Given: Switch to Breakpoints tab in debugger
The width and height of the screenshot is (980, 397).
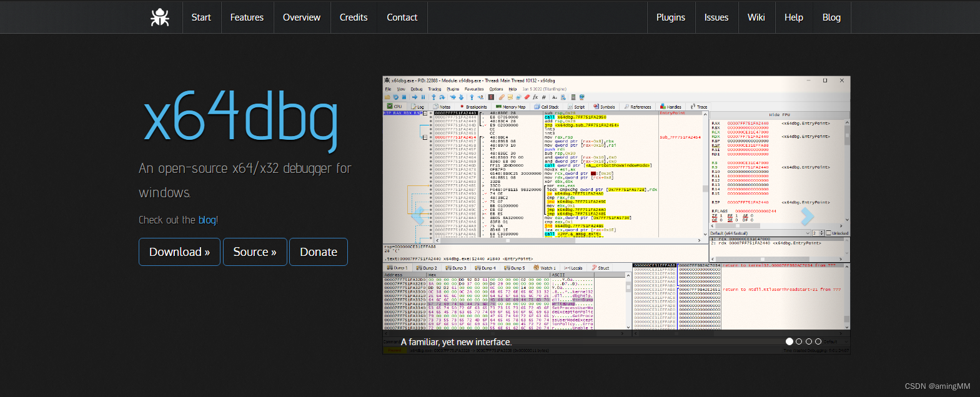Looking at the screenshot, I should point(473,107).
